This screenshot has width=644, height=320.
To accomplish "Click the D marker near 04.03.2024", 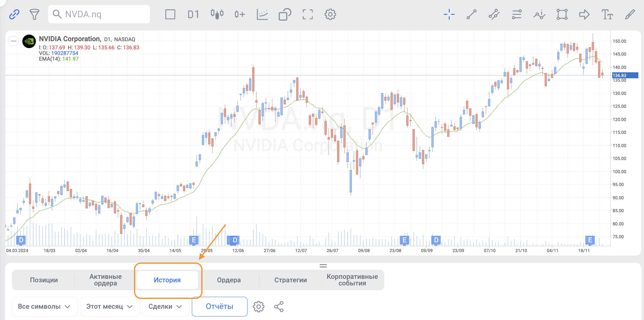I will pyautogui.click(x=21, y=240).
